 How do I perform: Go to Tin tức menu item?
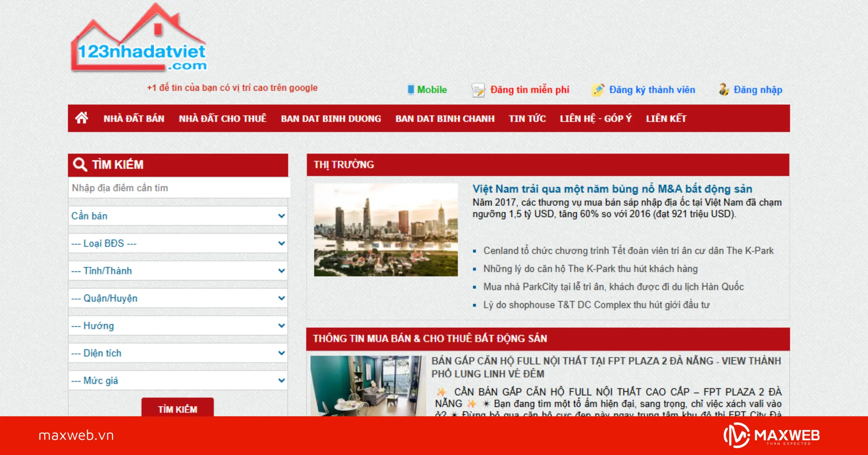click(x=527, y=118)
